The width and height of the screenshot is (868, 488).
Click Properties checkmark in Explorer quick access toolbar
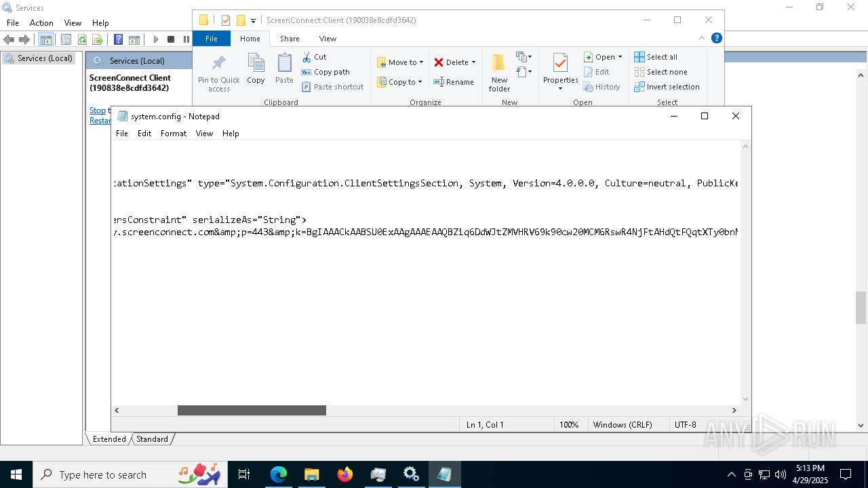(226, 20)
